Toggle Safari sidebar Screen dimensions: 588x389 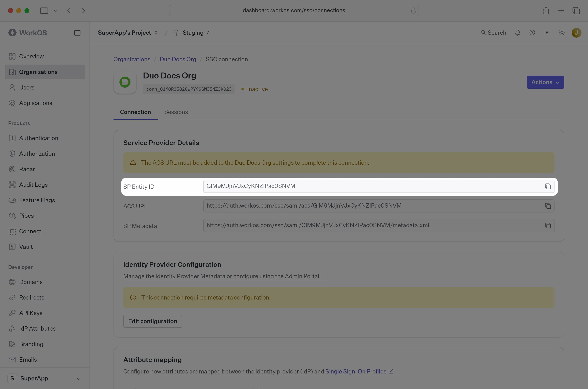tap(44, 11)
